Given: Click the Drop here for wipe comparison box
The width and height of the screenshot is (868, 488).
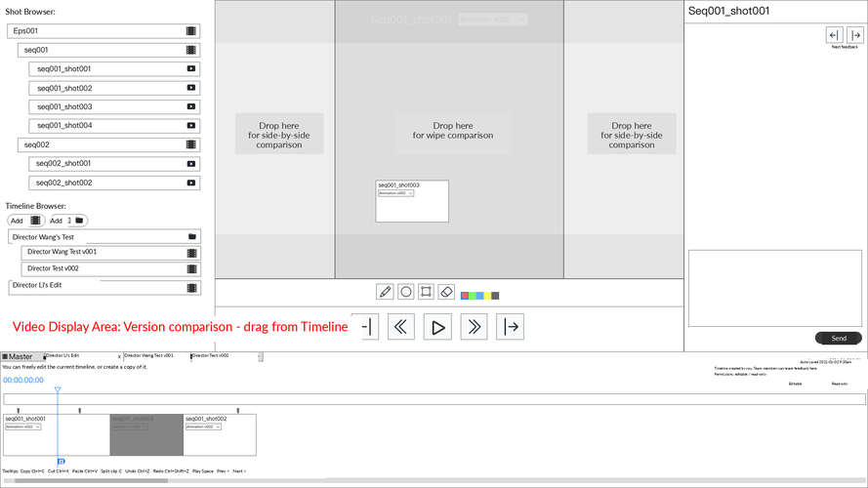Looking at the screenshot, I should coord(453,133).
